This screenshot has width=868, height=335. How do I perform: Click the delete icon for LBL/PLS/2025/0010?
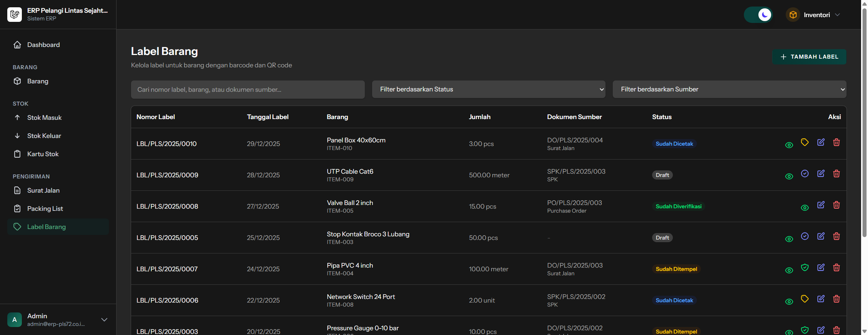coord(836,142)
